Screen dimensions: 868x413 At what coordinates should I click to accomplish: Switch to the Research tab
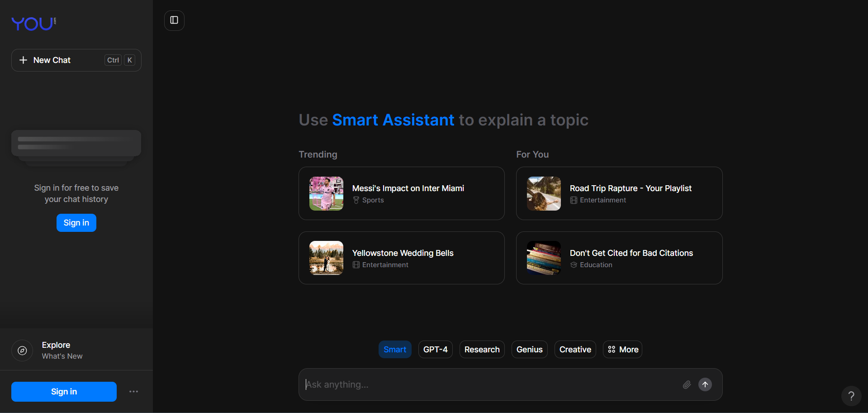coord(482,349)
